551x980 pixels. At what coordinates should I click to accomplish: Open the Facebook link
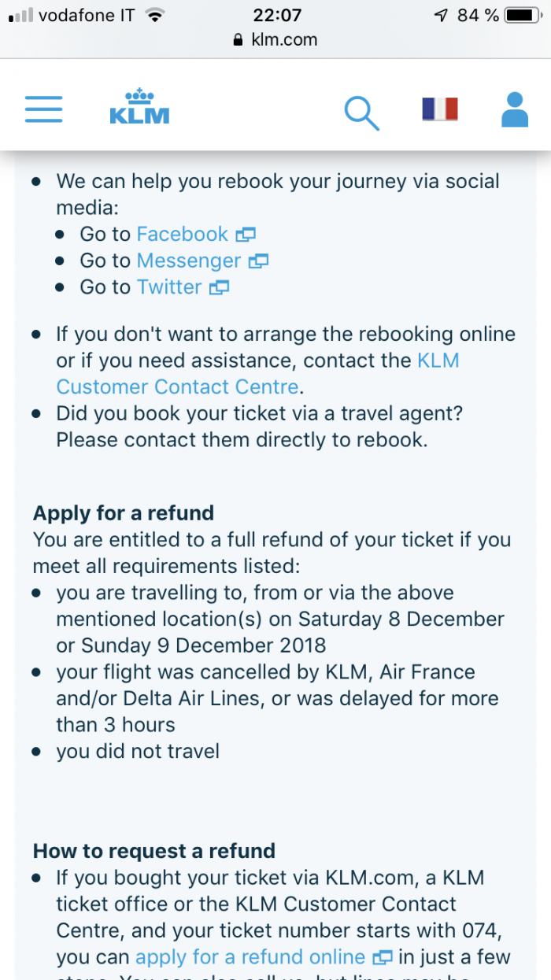[x=182, y=235]
